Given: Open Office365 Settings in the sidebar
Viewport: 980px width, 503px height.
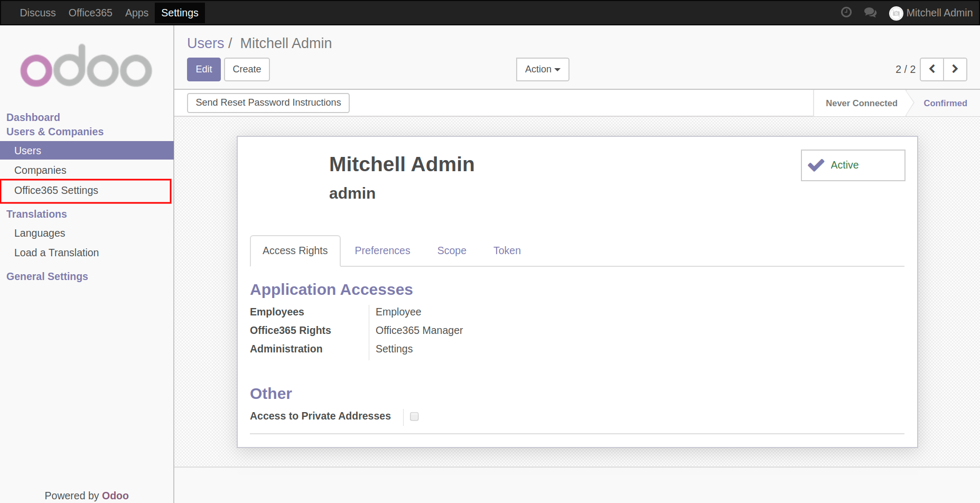Looking at the screenshot, I should pos(56,190).
